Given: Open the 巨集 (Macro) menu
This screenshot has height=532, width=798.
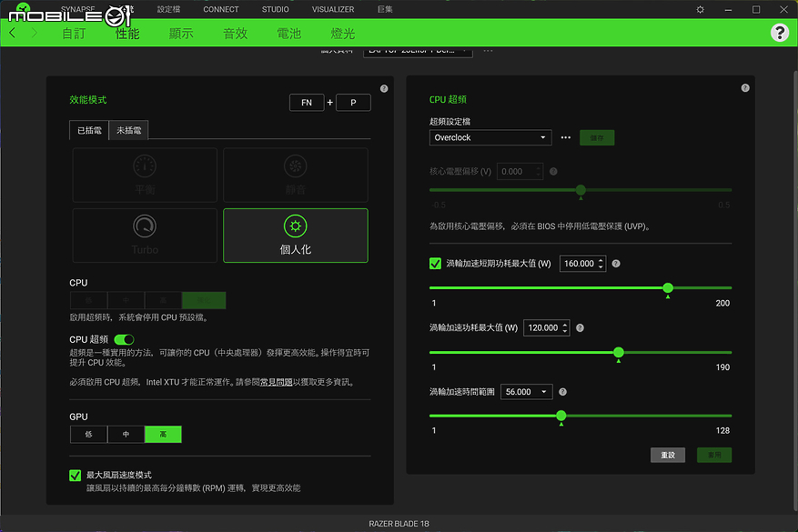Looking at the screenshot, I should click(x=385, y=10).
